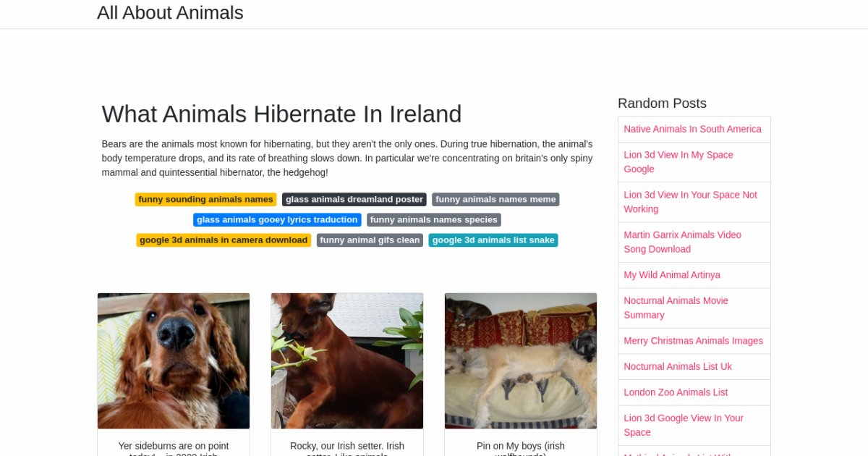The height and width of the screenshot is (456, 868).
Task: Open the All About Animals home link
Action: pos(170,13)
